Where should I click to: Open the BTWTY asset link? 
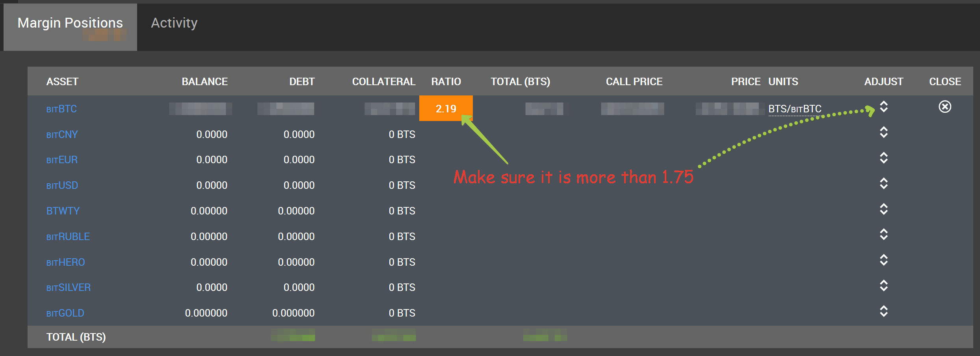(x=63, y=211)
